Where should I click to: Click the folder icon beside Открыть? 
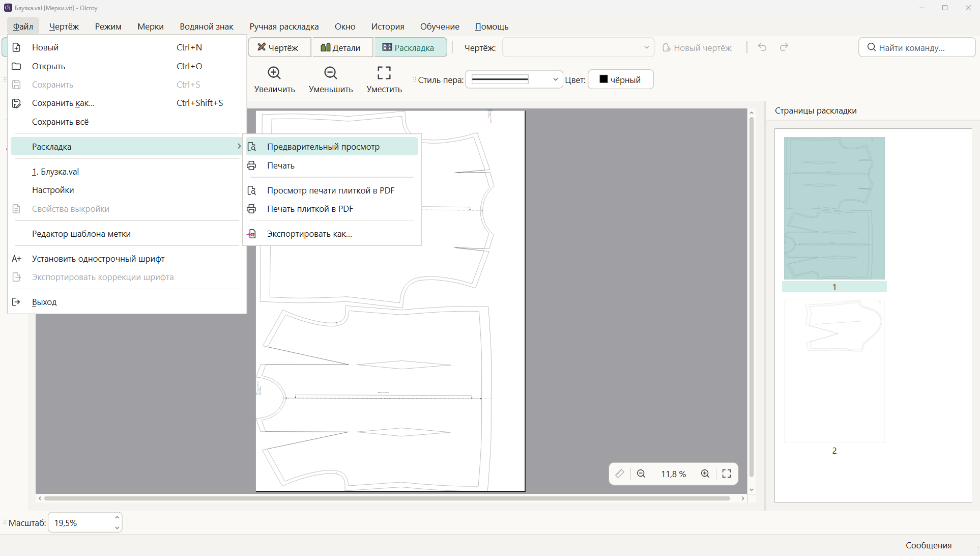pyautogui.click(x=16, y=66)
